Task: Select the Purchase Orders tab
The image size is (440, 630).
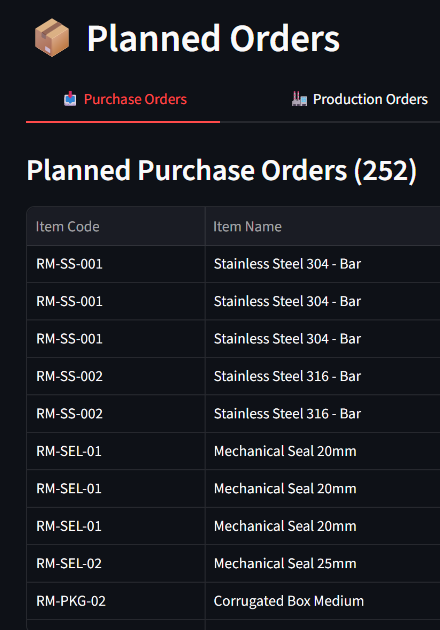Action: point(125,99)
